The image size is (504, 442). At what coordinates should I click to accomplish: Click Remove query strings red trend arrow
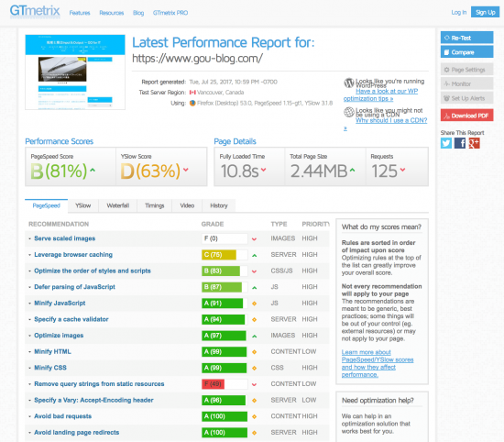point(254,384)
